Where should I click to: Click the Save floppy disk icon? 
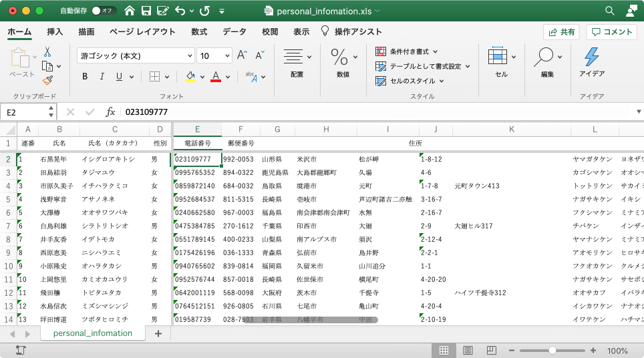[146, 11]
